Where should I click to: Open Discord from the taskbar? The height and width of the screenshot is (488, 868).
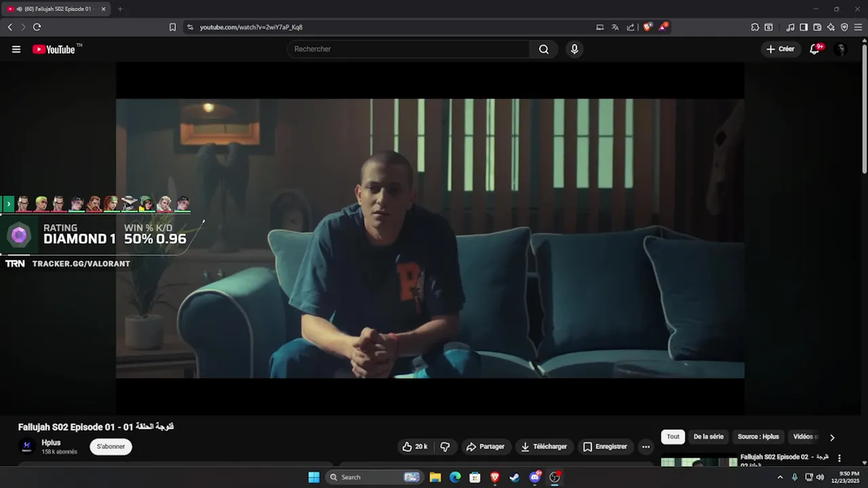click(535, 477)
